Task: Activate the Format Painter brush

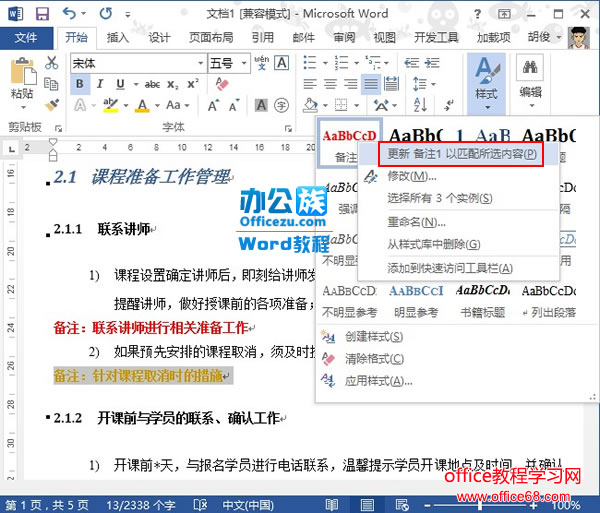Action: pyautogui.click(x=51, y=104)
